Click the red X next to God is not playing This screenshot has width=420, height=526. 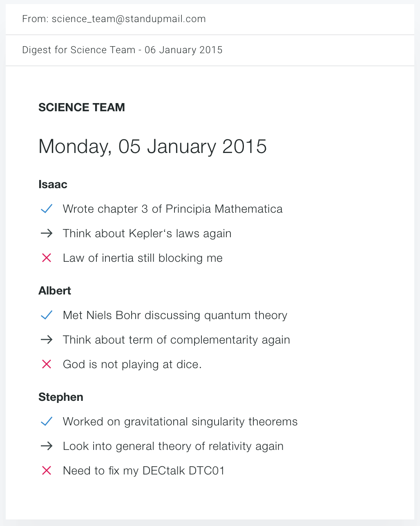pos(47,364)
